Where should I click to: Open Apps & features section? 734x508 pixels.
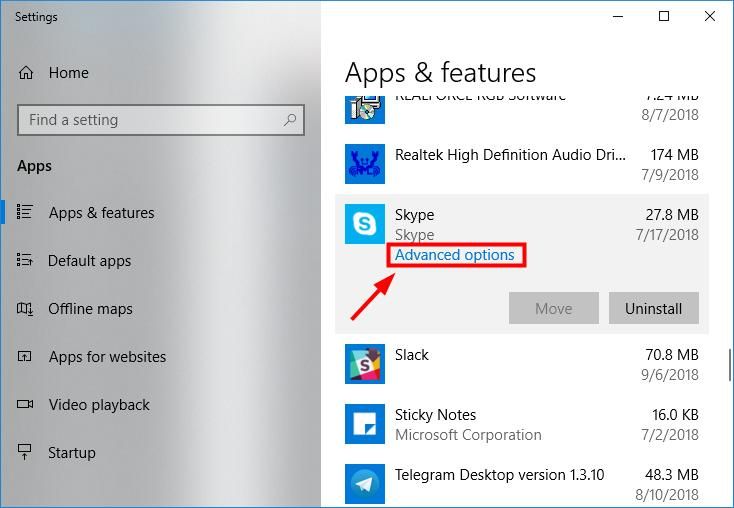pos(101,213)
